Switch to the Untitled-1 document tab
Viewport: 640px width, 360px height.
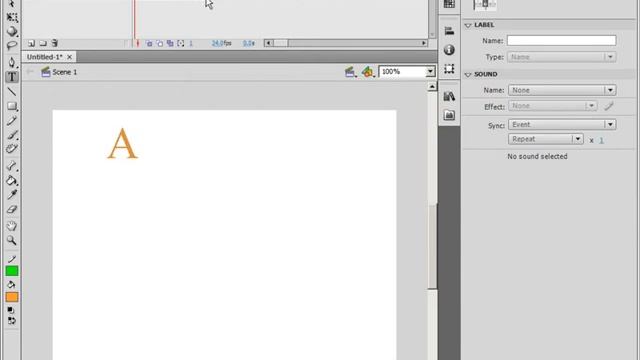(44, 57)
